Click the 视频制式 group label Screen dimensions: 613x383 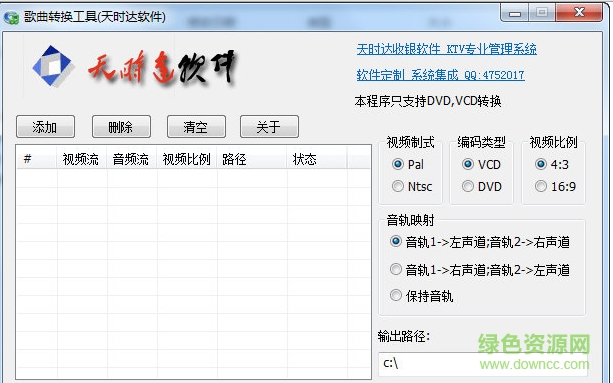pos(410,142)
